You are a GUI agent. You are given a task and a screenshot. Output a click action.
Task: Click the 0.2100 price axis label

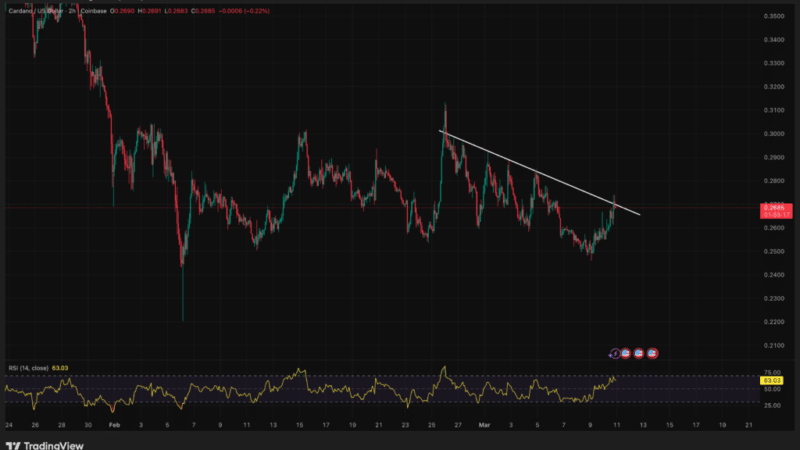(x=773, y=345)
